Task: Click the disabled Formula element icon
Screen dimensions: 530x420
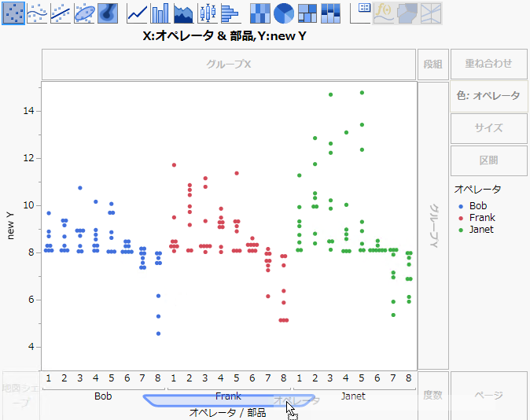Action: click(384, 13)
